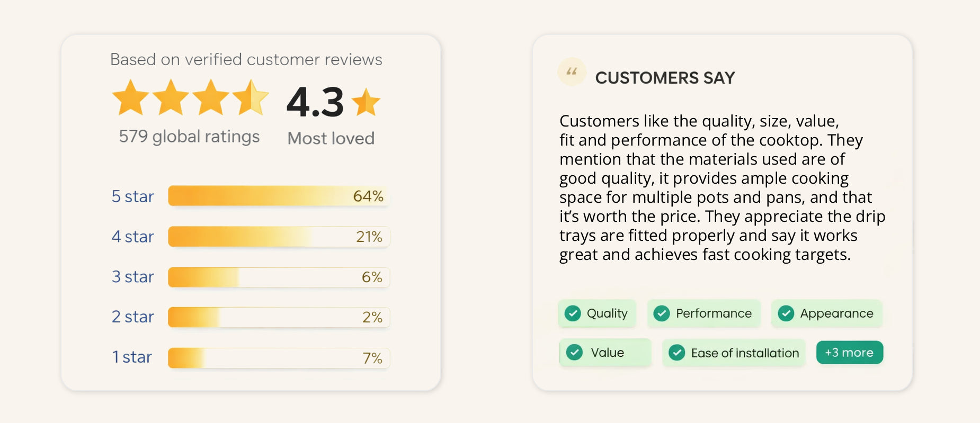Filter reviews by 5 star link
Image resolution: width=980 pixels, height=423 pixels.
(132, 196)
